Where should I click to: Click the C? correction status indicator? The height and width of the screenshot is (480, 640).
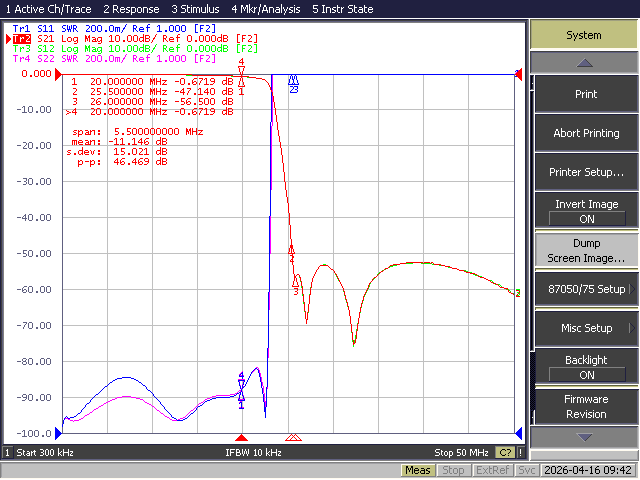(x=505, y=453)
